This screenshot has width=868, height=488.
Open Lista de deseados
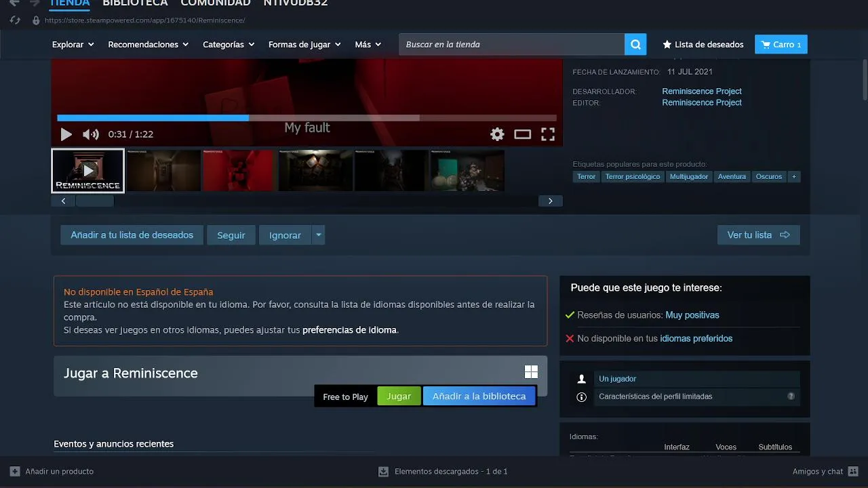[x=703, y=45]
